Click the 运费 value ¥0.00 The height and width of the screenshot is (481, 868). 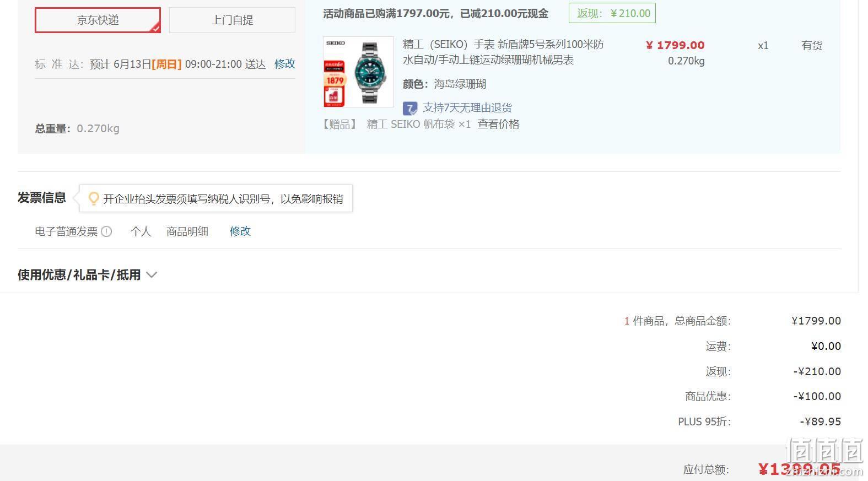[826, 346]
